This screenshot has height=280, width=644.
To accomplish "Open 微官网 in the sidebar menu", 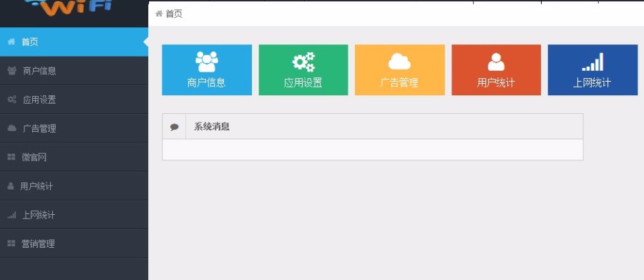I will pos(74,157).
